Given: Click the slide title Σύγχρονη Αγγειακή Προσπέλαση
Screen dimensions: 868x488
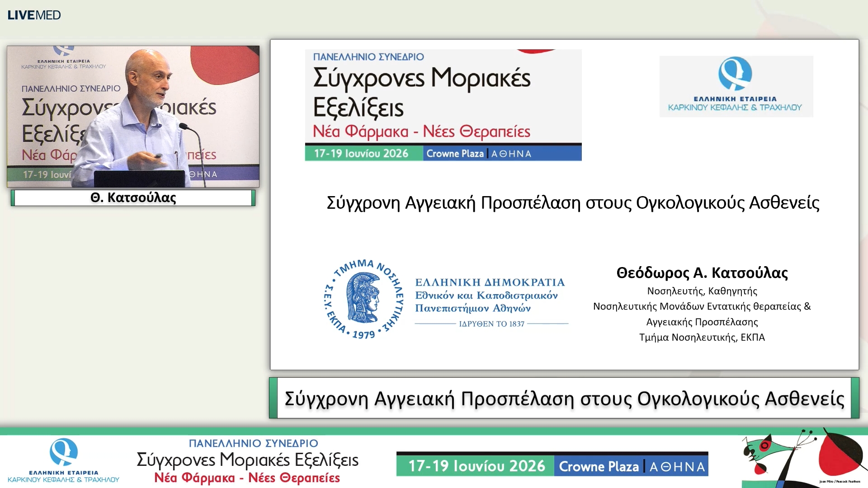Looking at the screenshot, I should 573,202.
